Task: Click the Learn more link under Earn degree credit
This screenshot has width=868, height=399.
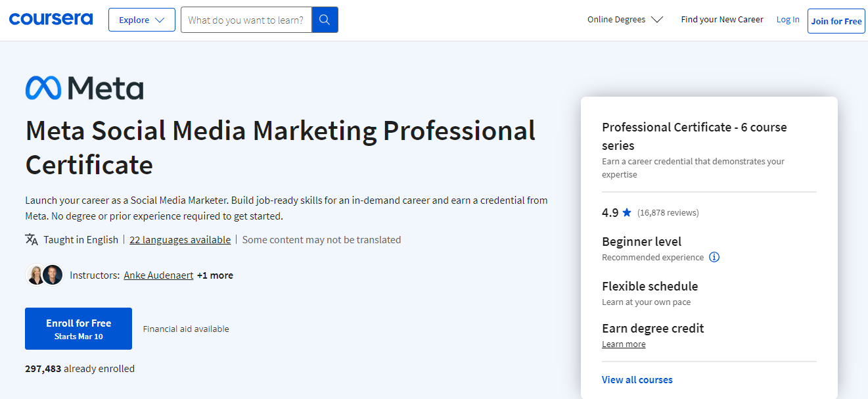Action: 623,344
